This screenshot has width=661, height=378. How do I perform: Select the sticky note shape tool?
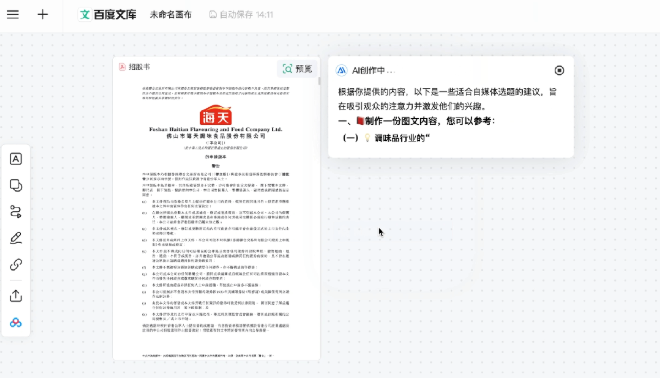click(16, 185)
